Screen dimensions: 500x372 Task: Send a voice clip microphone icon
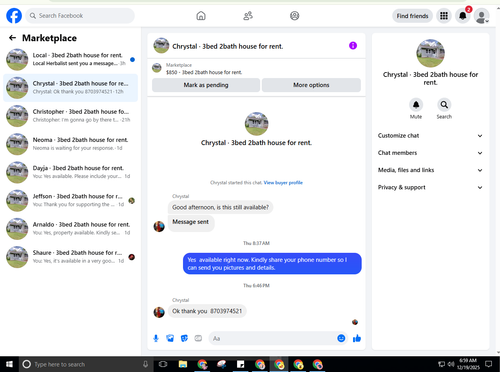click(156, 339)
